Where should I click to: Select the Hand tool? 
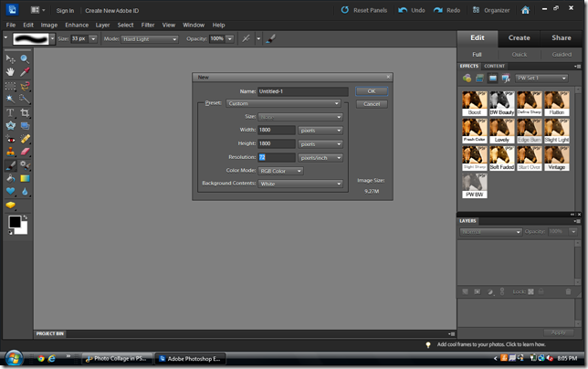[11, 71]
